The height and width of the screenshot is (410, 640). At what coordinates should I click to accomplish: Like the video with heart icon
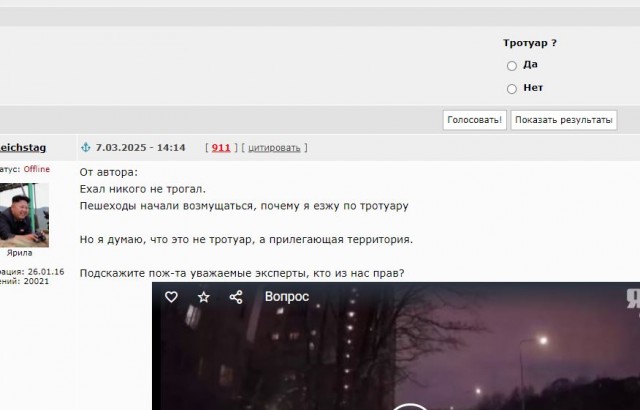point(171,297)
